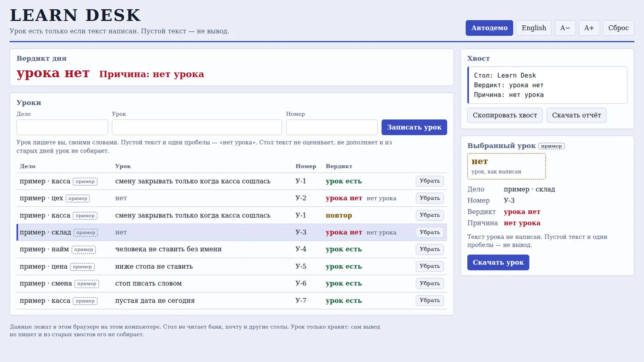This screenshot has height=362, width=644.
Task: Delete the У-7 касса row via Убрать
Action: point(430,300)
